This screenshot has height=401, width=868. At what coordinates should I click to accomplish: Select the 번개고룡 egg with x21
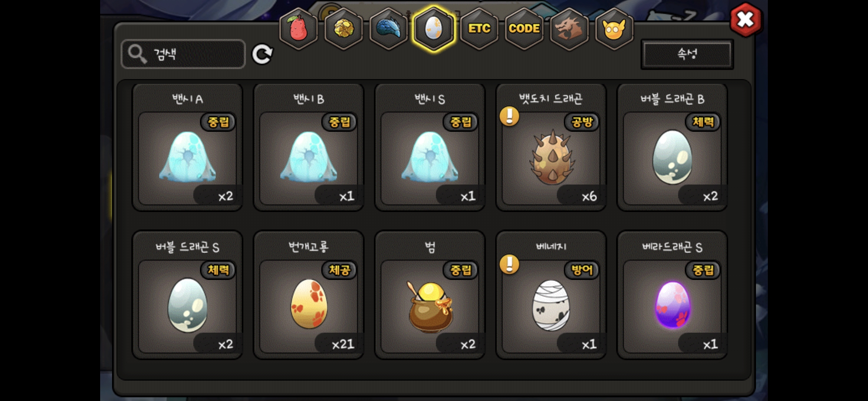coord(309,295)
